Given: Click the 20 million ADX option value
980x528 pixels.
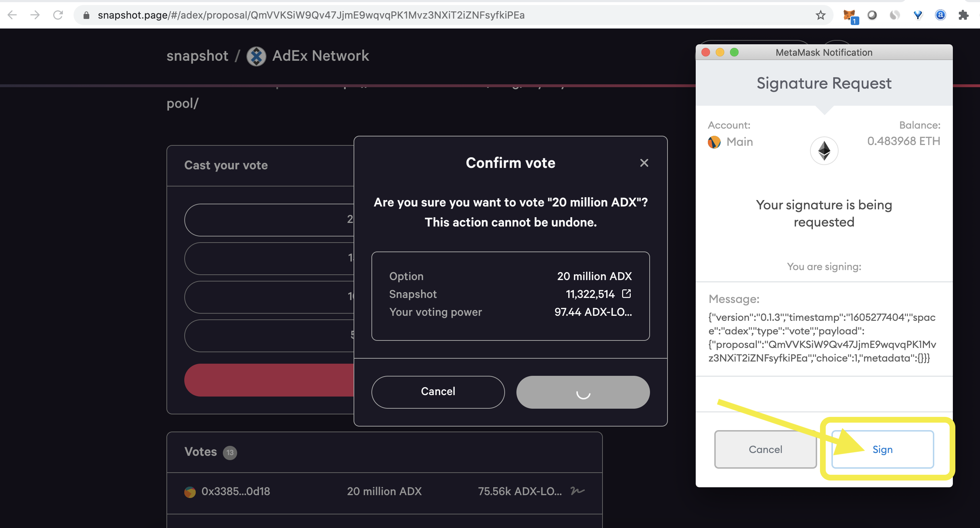Looking at the screenshot, I should click(x=594, y=276).
